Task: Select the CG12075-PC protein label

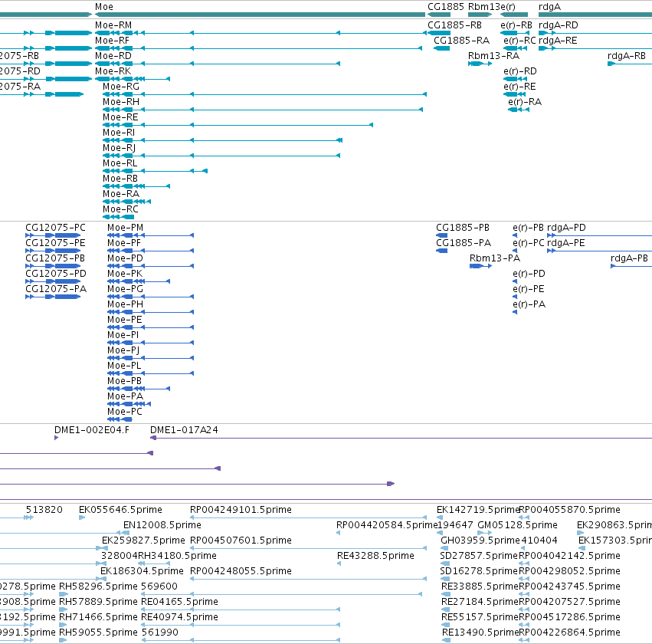Action: [55, 228]
